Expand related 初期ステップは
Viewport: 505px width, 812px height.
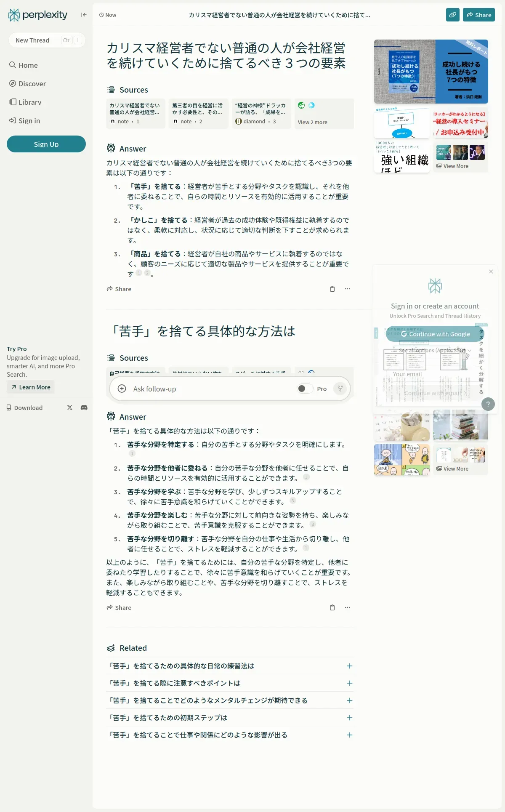[x=230, y=718]
